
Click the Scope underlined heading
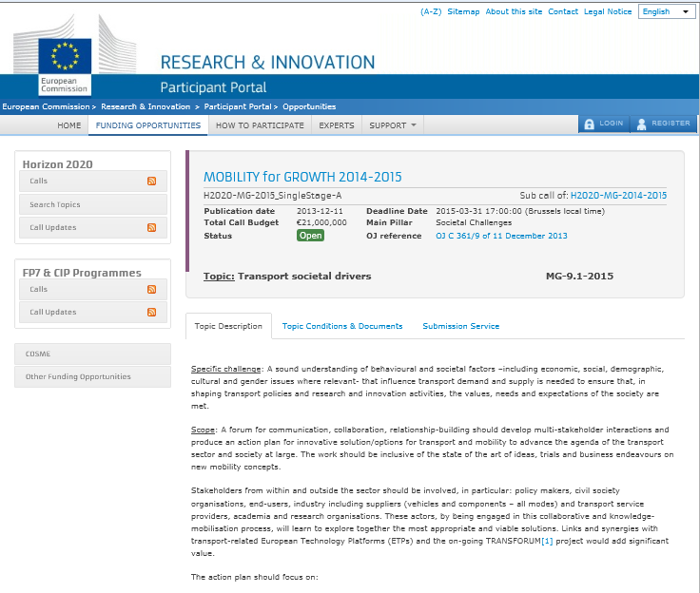coord(203,430)
